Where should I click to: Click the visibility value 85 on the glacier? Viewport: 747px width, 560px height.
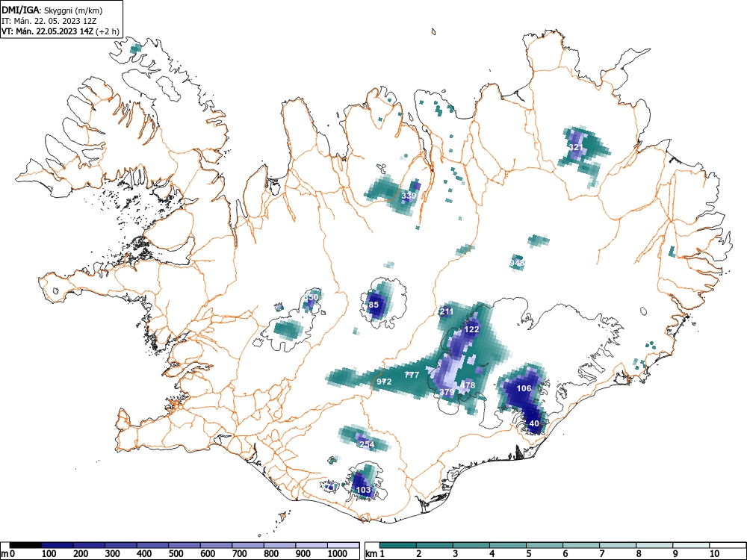[374, 305]
